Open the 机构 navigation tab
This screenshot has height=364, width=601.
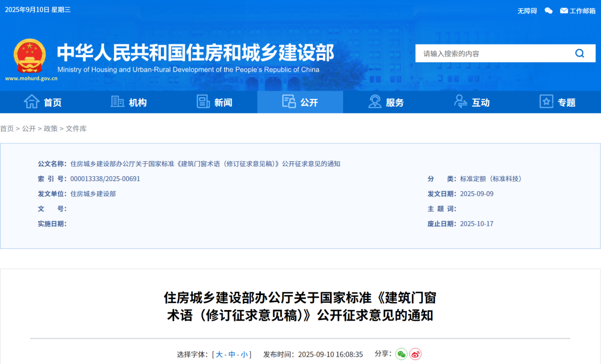pos(129,102)
